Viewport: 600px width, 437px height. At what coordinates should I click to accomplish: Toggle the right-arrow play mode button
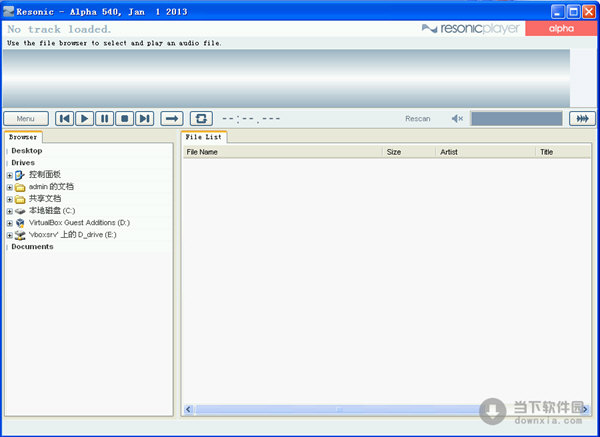click(172, 119)
